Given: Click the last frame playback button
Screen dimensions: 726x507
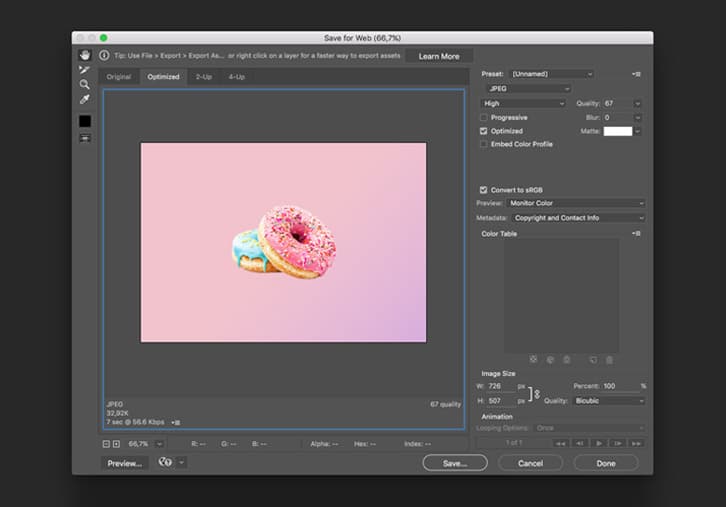Looking at the screenshot, I should click(637, 444).
